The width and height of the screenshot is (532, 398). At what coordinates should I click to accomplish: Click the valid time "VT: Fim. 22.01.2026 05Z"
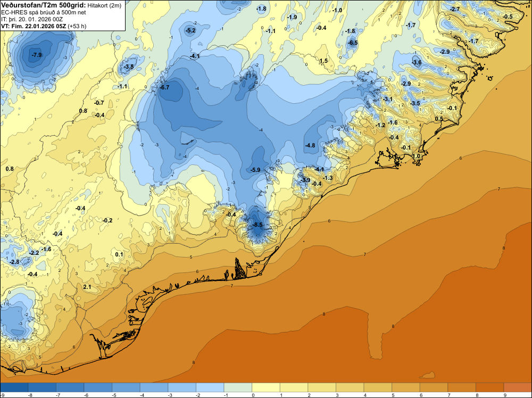(x=34, y=26)
